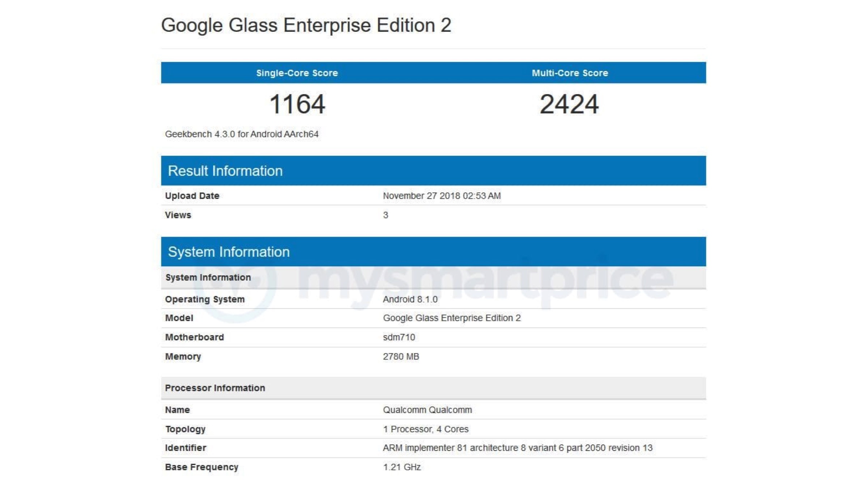Click the ARM implementer identifier value
Viewport: 868px width, 486px height.
coord(518,448)
